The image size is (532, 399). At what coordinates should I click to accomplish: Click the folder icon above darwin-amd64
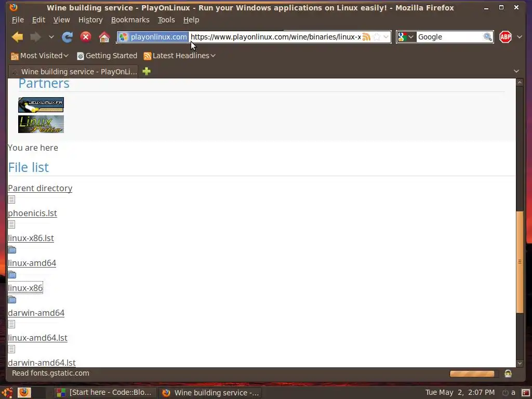pyautogui.click(x=12, y=300)
